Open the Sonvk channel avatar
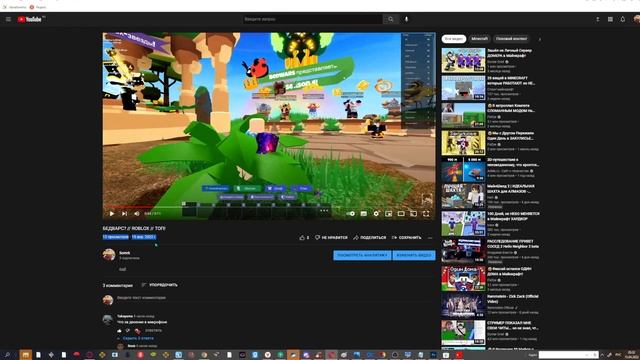This screenshot has height=360, width=640. [109, 255]
